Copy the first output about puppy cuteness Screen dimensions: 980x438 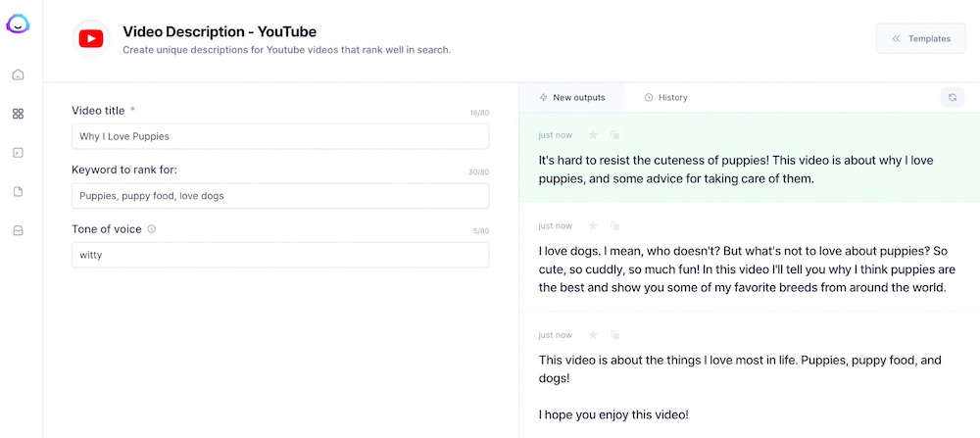click(x=614, y=135)
